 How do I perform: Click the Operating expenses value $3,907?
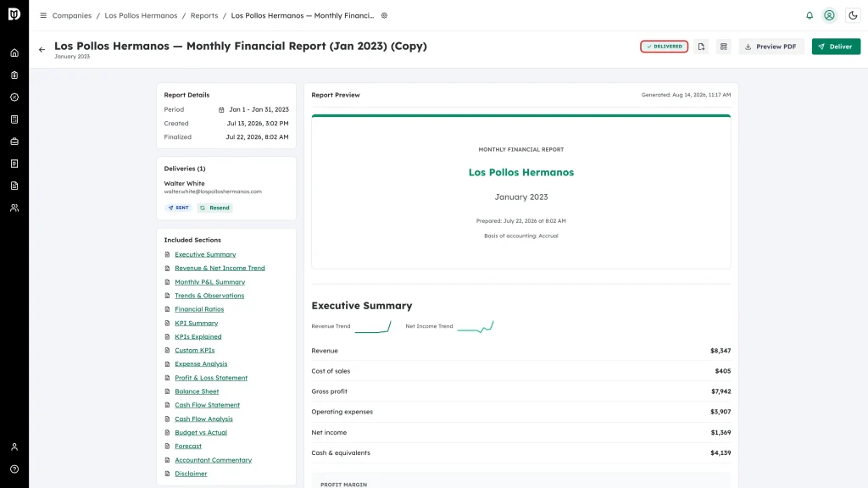click(721, 412)
